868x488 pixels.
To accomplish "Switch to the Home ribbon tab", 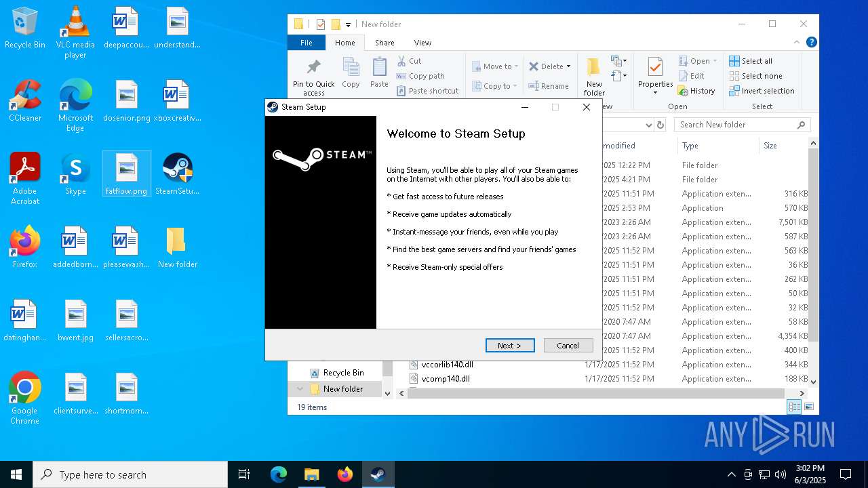I will pos(344,43).
